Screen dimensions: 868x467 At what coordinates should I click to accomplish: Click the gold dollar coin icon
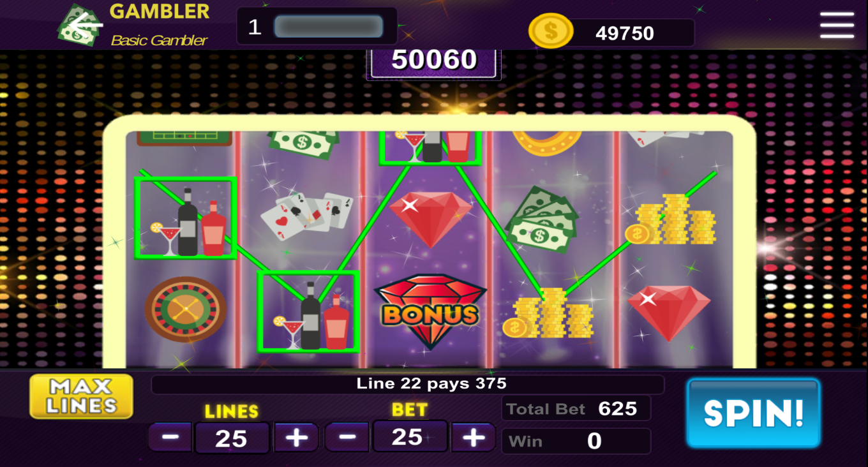[551, 31]
